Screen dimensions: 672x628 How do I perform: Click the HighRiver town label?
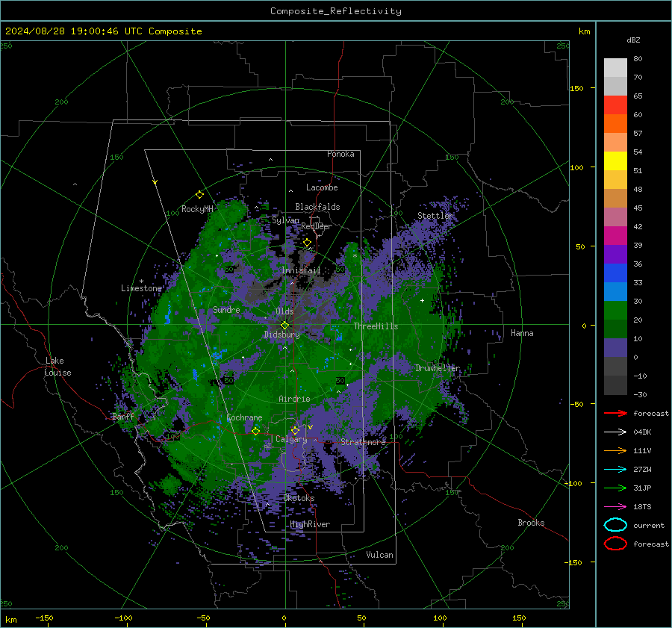[310, 524]
